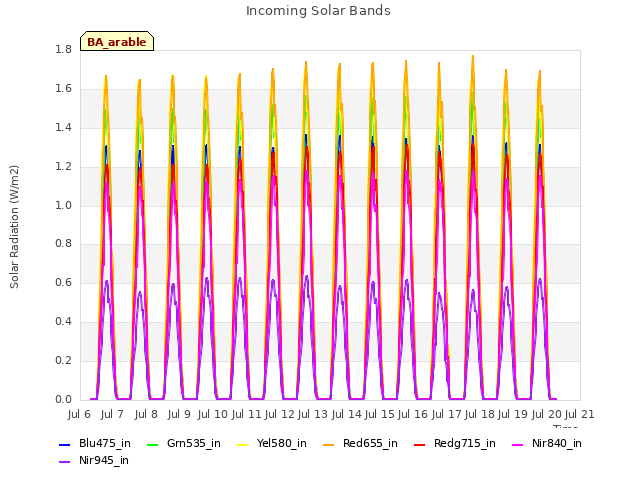640x480 pixels.
Task: Click the Jul 11 x-axis tick label
Action: 246,414
